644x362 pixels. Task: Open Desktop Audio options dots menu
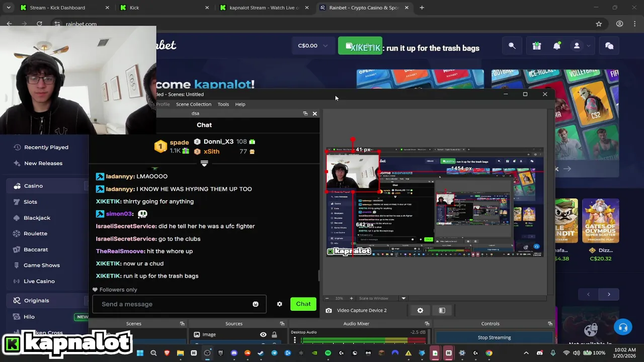pos(295,340)
